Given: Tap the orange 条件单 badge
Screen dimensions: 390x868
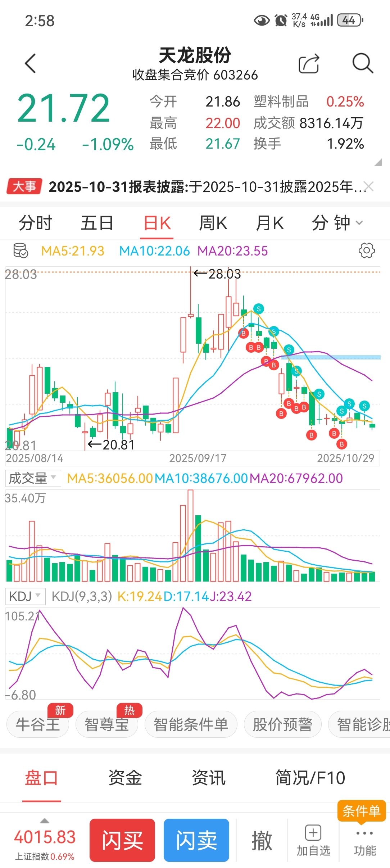Looking at the screenshot, I should (x=362, y=811).
